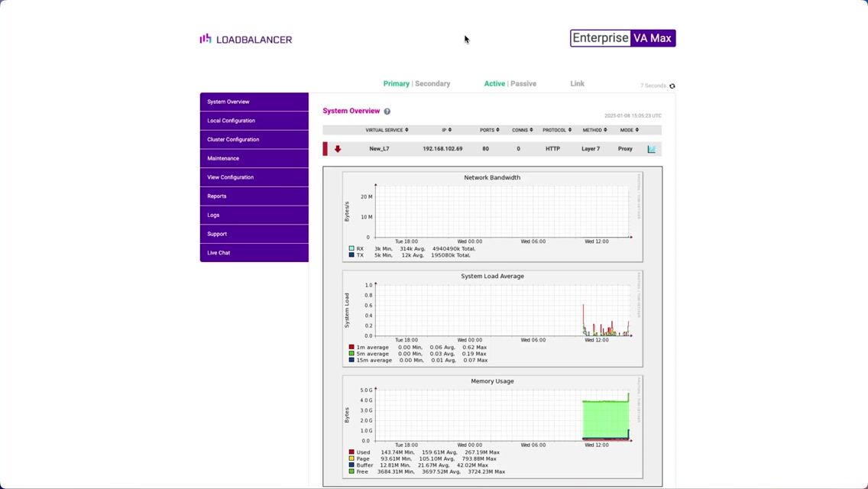Sort by IP column arrows

[449, 130]
